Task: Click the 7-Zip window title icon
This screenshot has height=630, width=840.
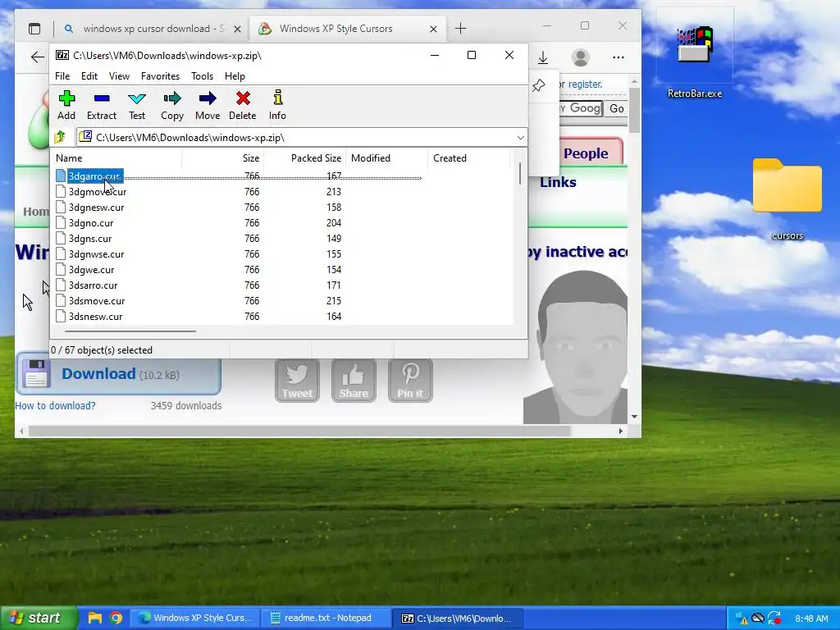Action: tap(62, 55)
